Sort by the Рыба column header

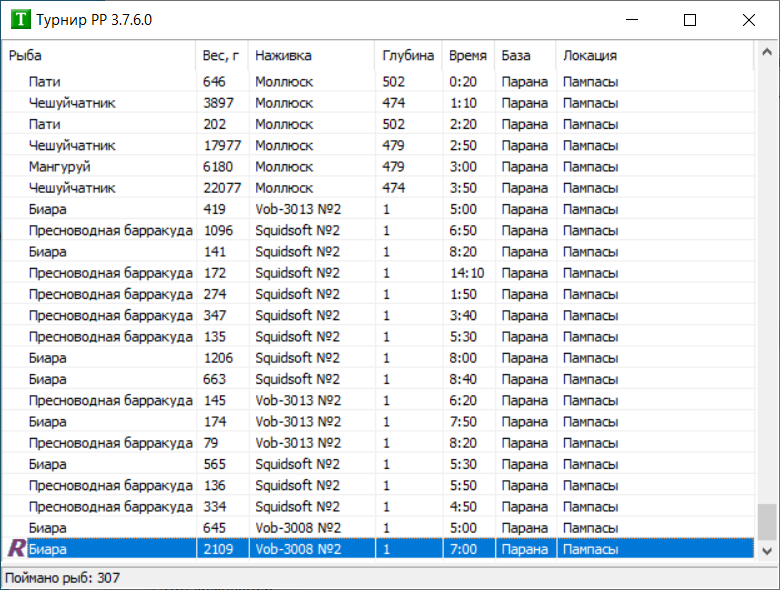tap(98, 55)
